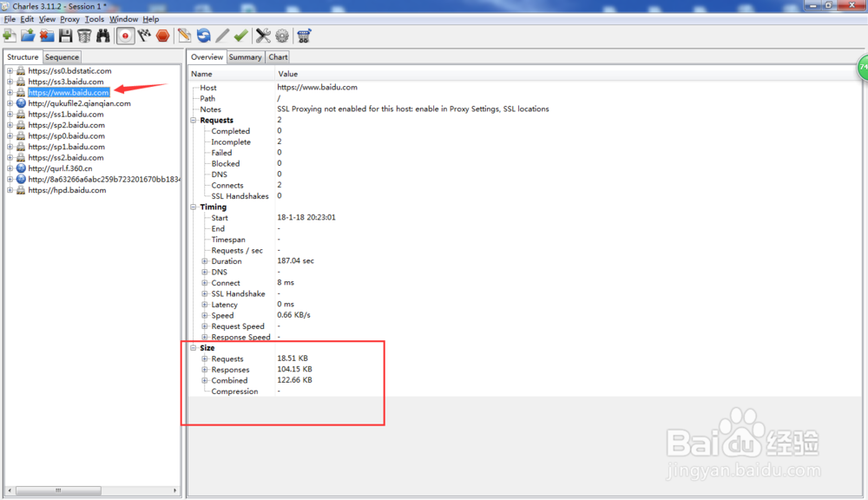The image size is (868, 500).
Task: Open Find using the binoculars icon
Action: [x=103, y=36]
